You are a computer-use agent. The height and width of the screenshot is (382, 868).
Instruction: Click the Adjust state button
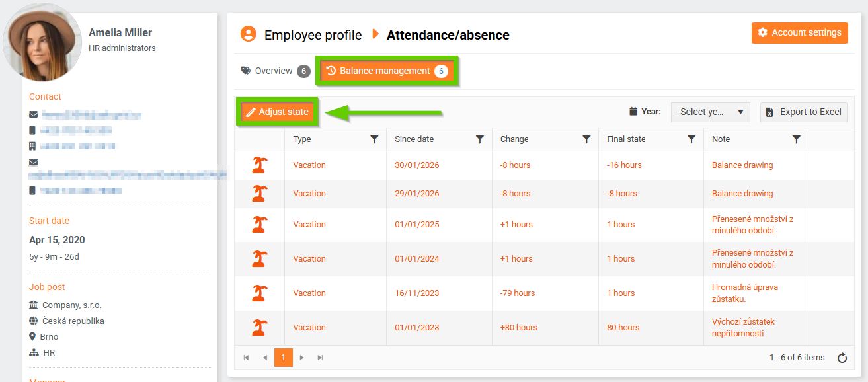coord(277,112)
